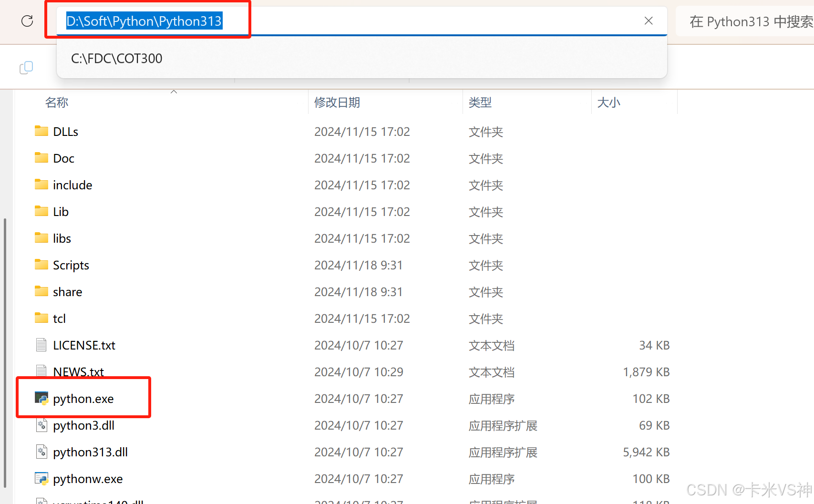Select the Scripts folder icon
The height and width of the screenshot is (504, 814).
(41, 265)
